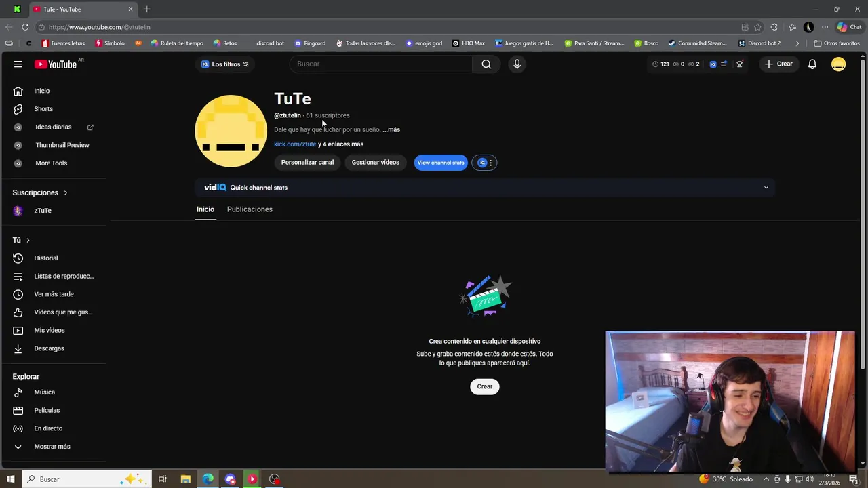868x488 pixels.
Task: Click the browser address bar URL
Action: (x=100, y=27)
